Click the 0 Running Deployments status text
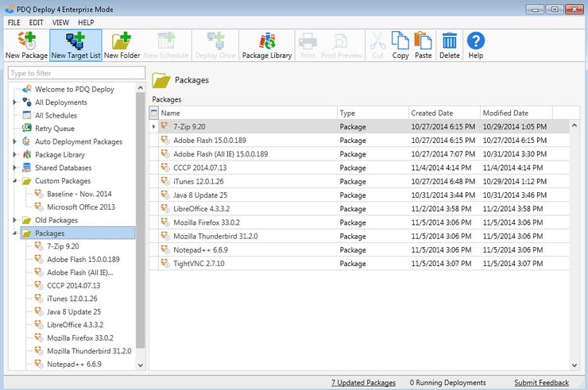Image resolution: width=588 pixels, height=390 pixels. pos(447,383)
